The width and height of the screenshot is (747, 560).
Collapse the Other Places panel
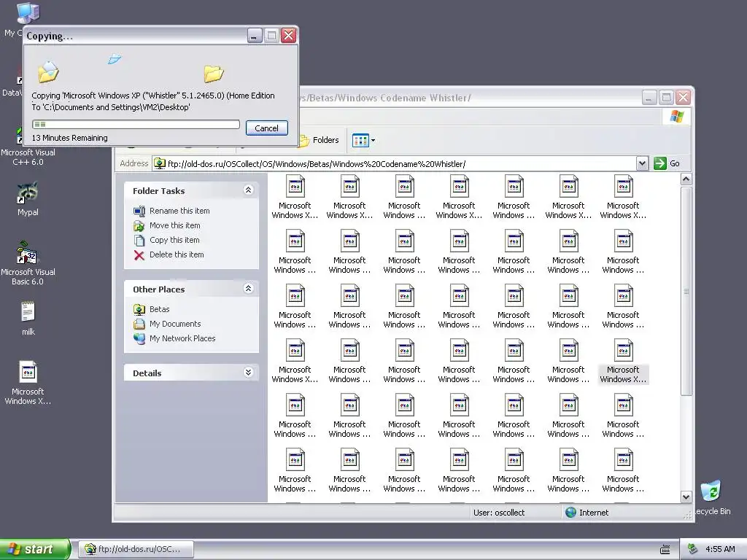pos(248,289)
